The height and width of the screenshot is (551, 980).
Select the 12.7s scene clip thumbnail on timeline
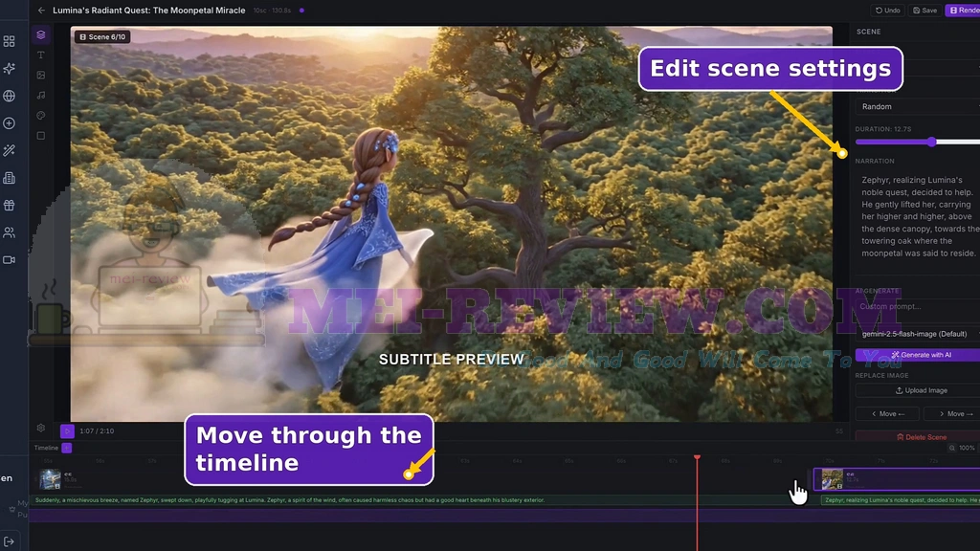[832, 479]
